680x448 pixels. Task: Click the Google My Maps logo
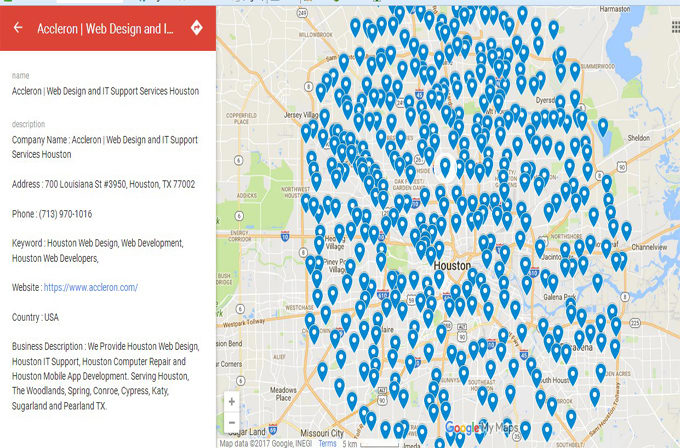481,428
